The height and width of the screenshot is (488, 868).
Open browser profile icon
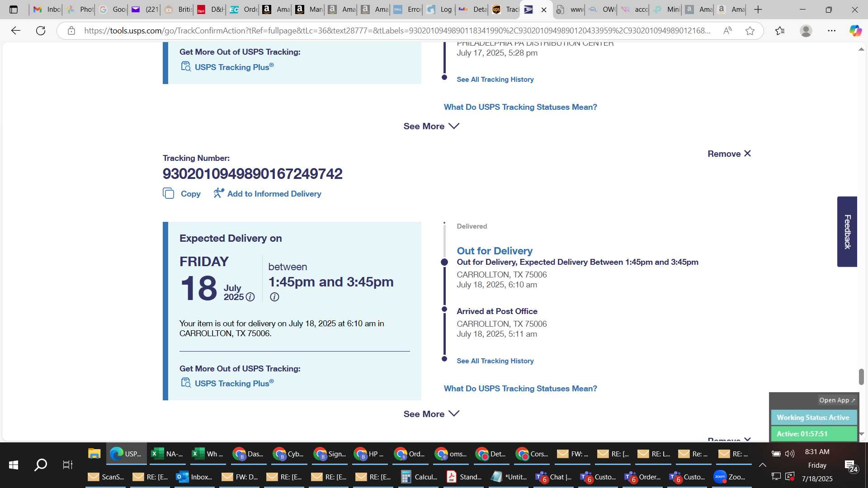click(806, 31)
